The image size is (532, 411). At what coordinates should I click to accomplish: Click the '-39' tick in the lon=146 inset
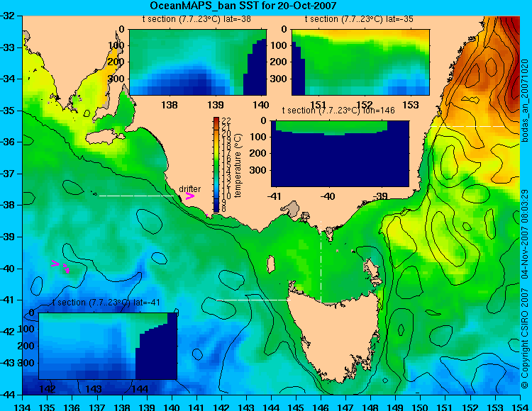(x=380, y=196)
